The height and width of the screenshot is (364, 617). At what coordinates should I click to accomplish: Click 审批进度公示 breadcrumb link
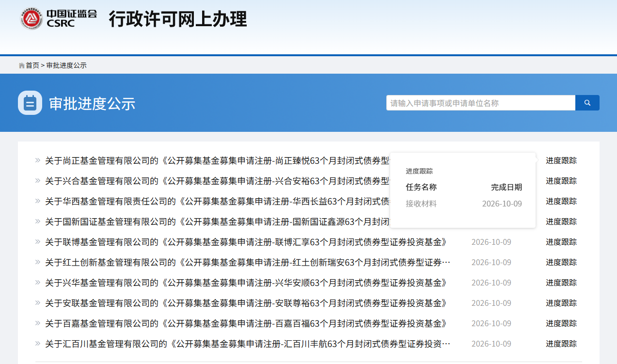pos(66,65)
